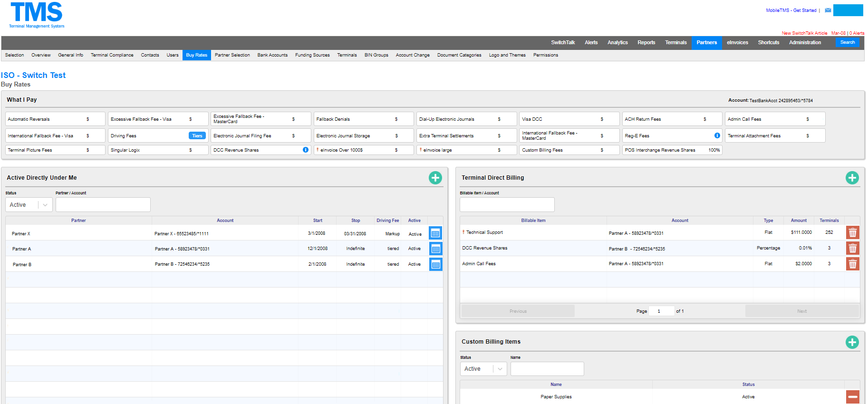Viewport: 868px width, 404px height.
Task: Remove the Paper Supplies custom item
Action: pos(853,397)
